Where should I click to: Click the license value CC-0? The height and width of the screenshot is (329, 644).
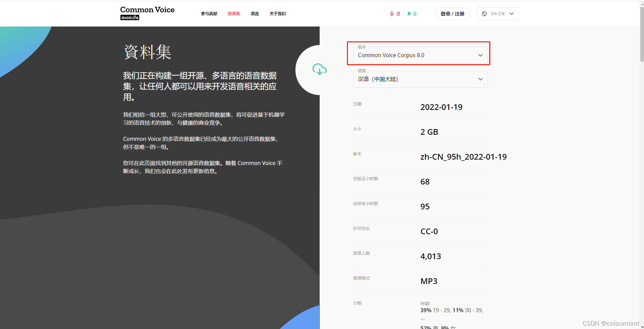(429, 232)
